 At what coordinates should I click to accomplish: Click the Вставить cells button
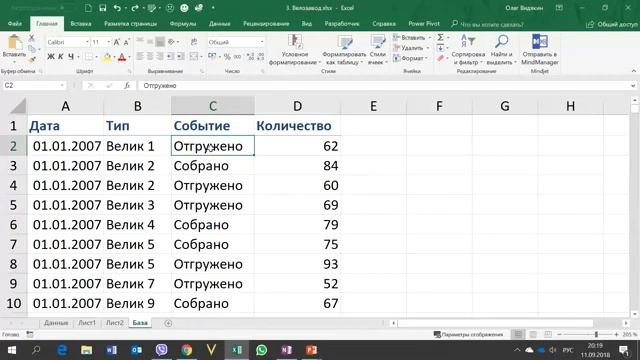tap(412, 38)
